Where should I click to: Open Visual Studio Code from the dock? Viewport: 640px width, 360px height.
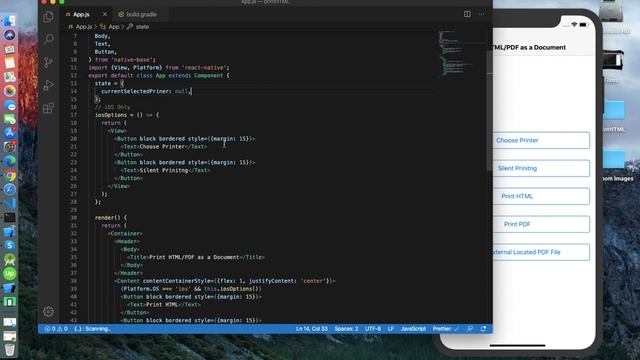pos(10,203)
